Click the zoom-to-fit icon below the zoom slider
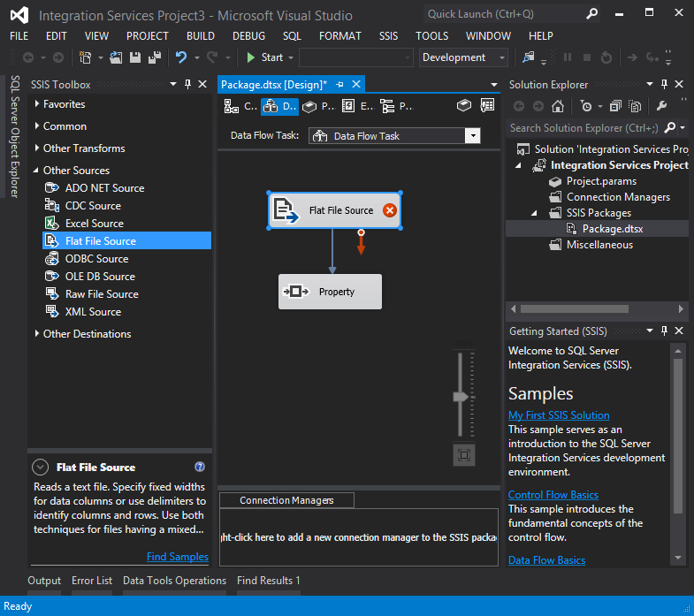This screenshot has height=616, width=694. pos(464,455)
